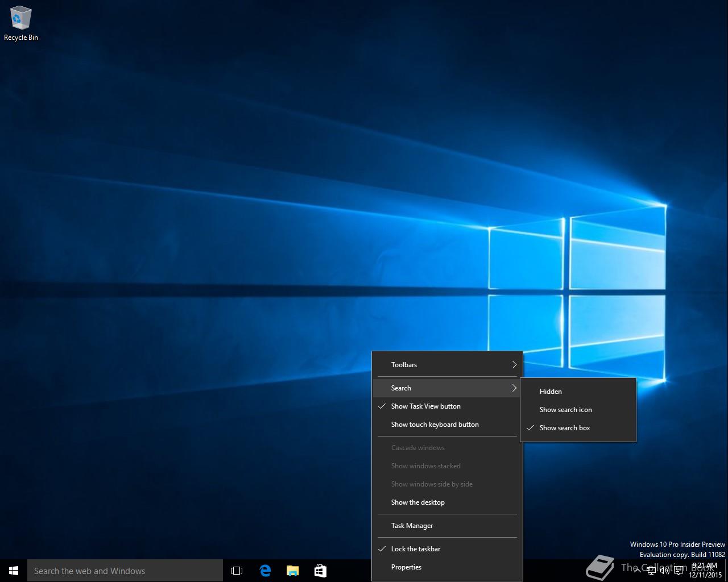The height and width of the screenshot is (582, 728).
Task: Open the Task View button on taskbar
Action: [x=237, y=571]
